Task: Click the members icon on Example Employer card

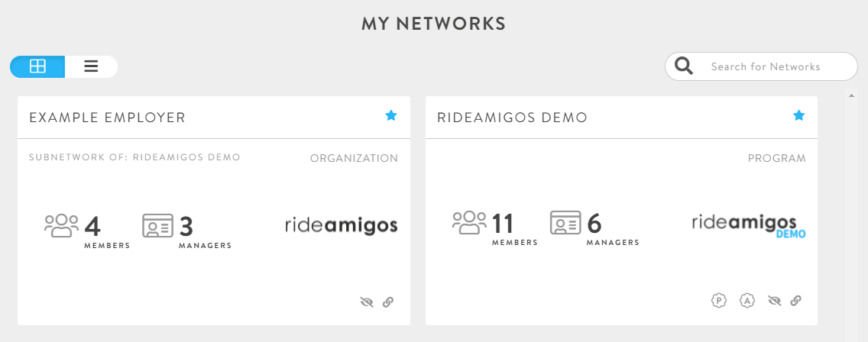Action: coord(61,225)
